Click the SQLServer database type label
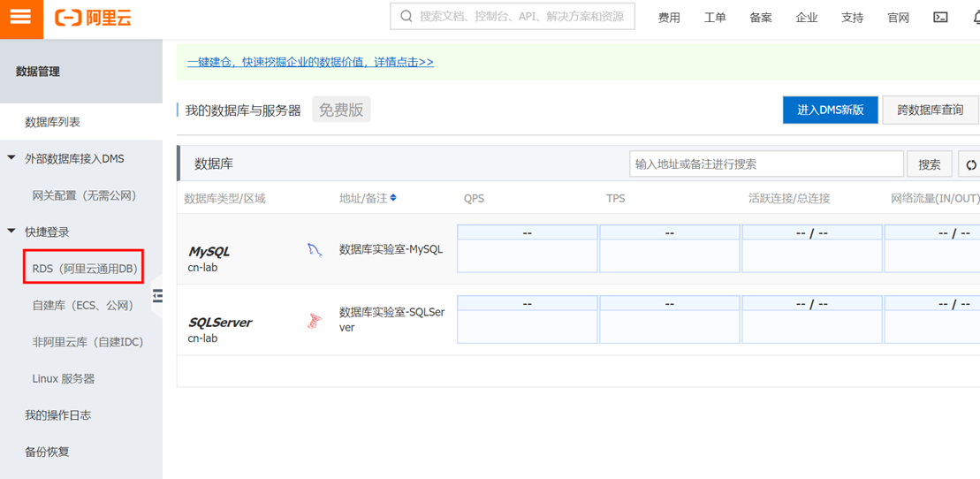980x479 pixels. click(x=220, y=323)
